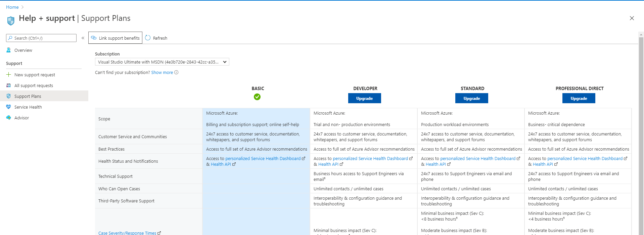Click Developer's 'Trial and non- production environments' text
This screenshot has width=644, height=235.
tap(352, 124)
